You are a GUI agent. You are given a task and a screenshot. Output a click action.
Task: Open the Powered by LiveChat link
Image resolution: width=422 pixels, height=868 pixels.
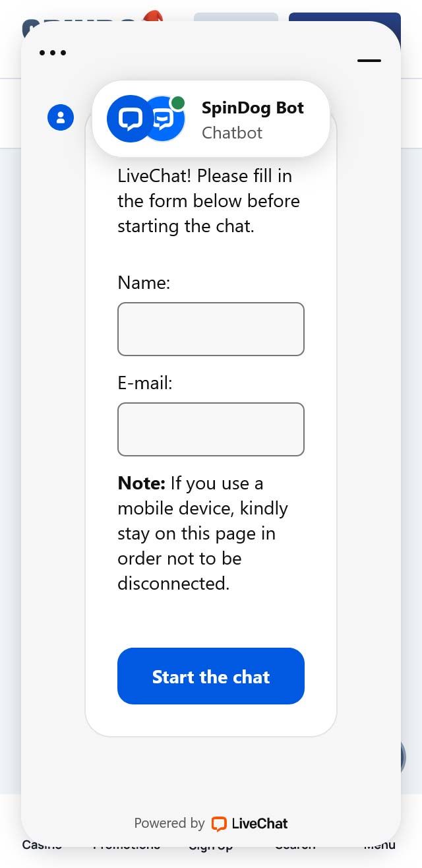click(211, 823)
